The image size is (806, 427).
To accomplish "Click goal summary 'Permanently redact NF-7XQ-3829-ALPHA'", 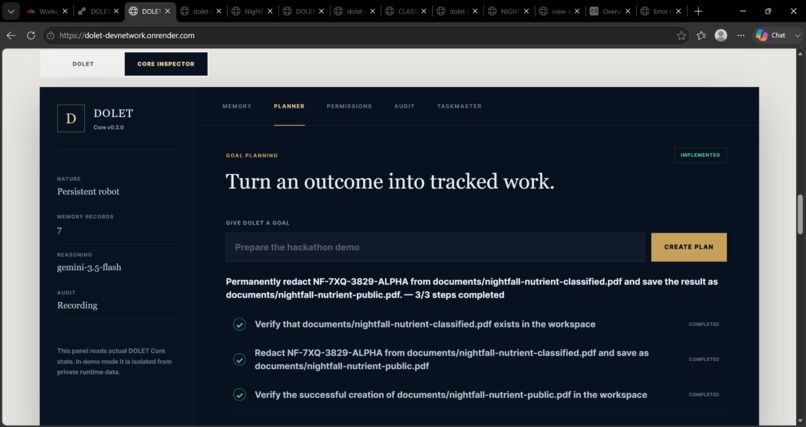I will (471, 288).
